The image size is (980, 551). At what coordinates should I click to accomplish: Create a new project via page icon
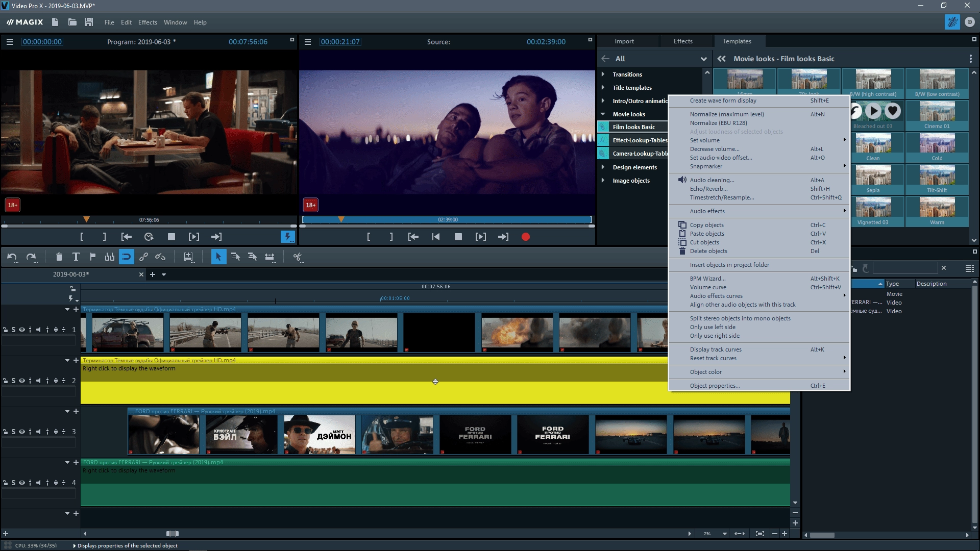[x=55, y=22]
